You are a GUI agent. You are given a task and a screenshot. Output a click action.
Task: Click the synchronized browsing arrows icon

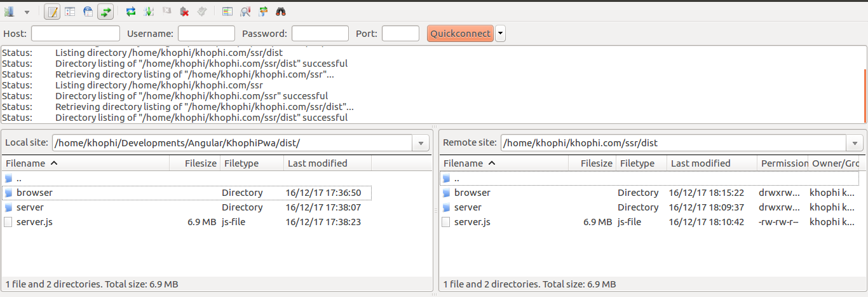263,11
